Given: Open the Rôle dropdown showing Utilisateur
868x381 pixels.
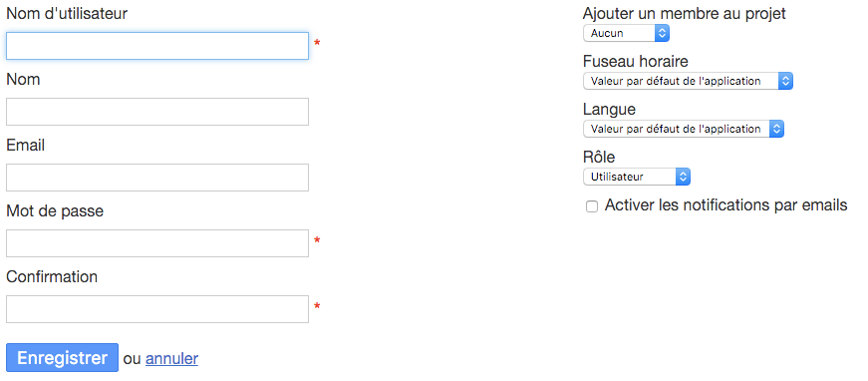Looking at the screenshot, I should click(x=637, y=178).
